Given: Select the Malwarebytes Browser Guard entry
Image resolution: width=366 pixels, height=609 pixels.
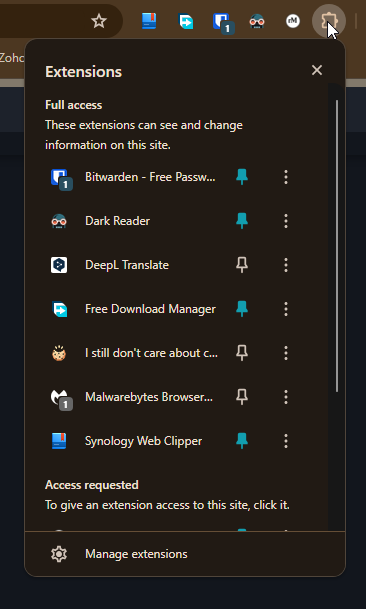Looking at the screenshot, I should pyautogui.click(x=149, y=397).
